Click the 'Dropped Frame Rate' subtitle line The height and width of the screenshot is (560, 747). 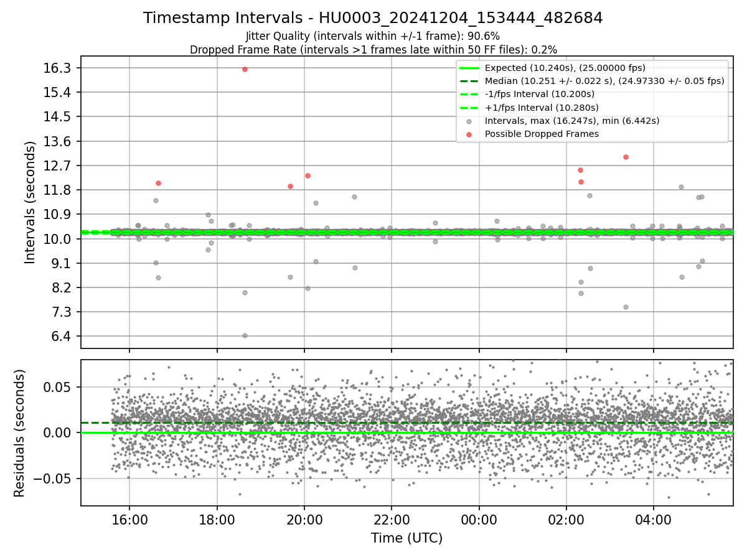(373, 49)
